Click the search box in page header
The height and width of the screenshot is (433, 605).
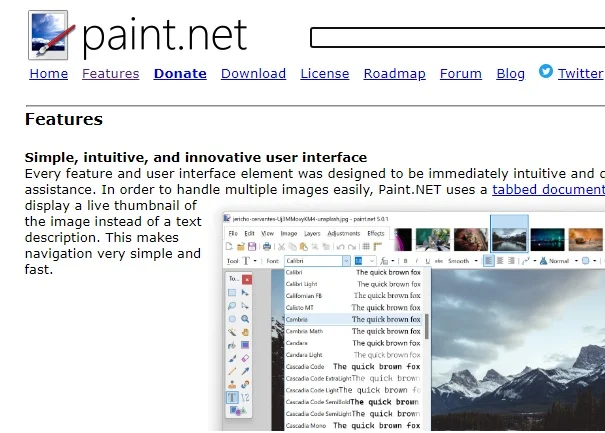[x=458, y=37]
